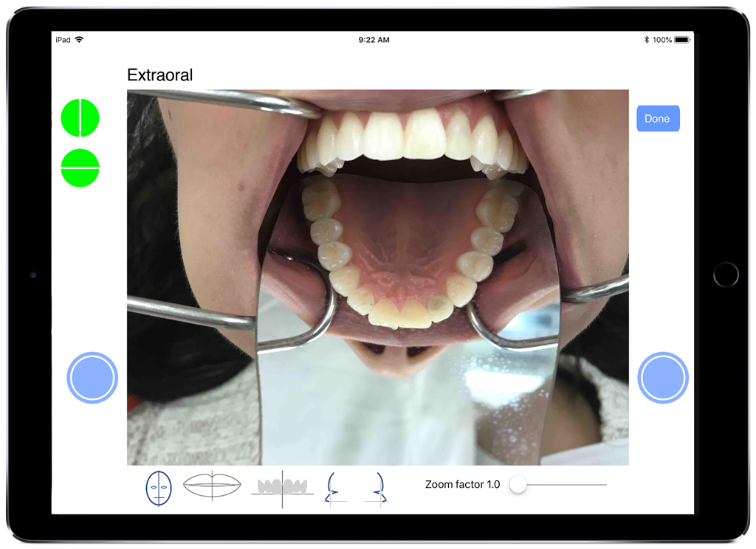756x549 pixels.
Task: Click the Zoom factor slider thumb
Action: (518, 484)
